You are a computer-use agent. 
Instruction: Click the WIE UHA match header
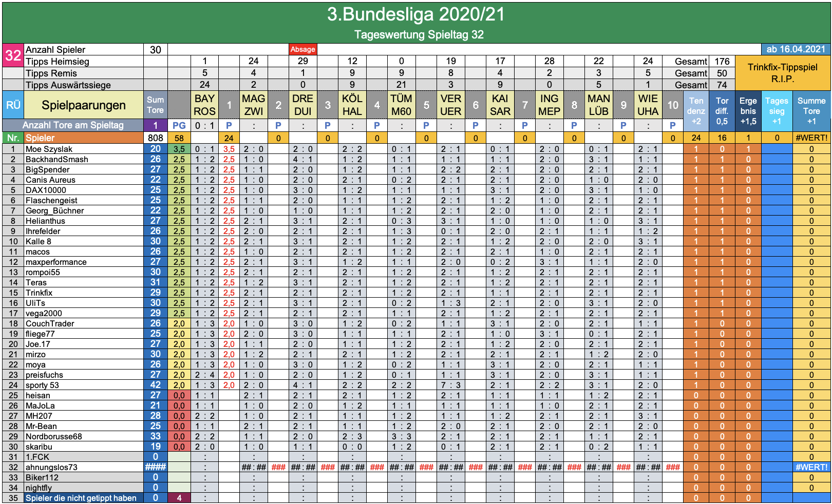click(648, 105)
